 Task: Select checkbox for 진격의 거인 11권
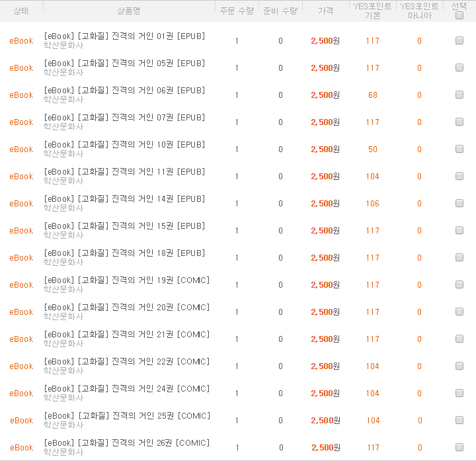point(459,176)
